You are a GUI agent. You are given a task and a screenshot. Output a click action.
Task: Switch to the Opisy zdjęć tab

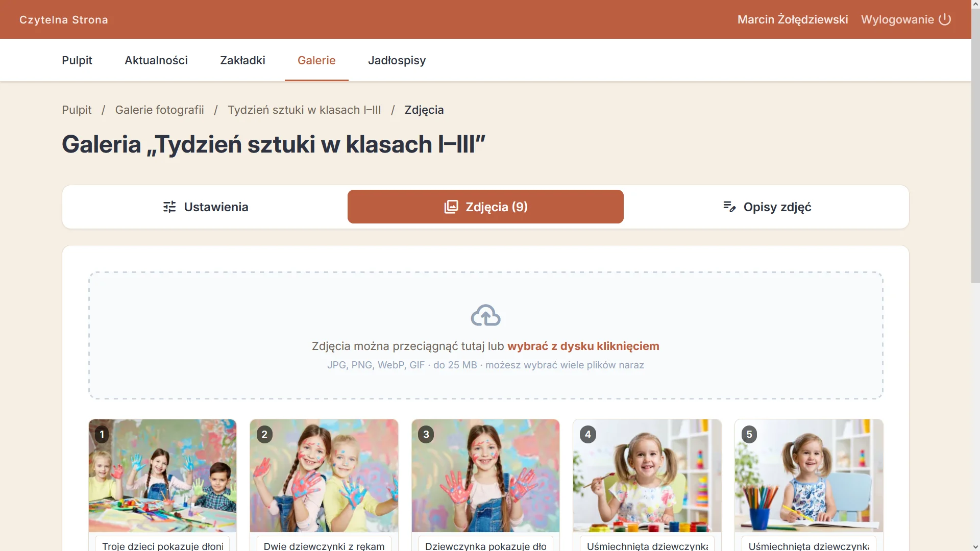[x=767, y=207]
